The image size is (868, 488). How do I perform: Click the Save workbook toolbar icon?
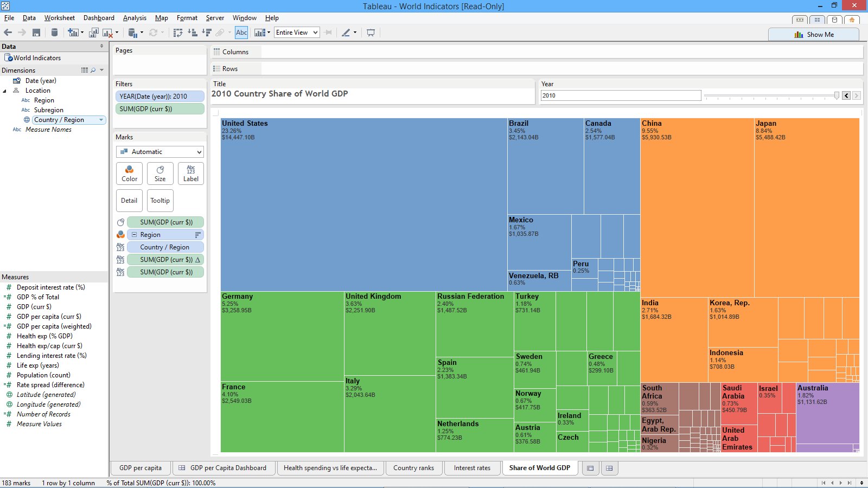tap(36, 33)
